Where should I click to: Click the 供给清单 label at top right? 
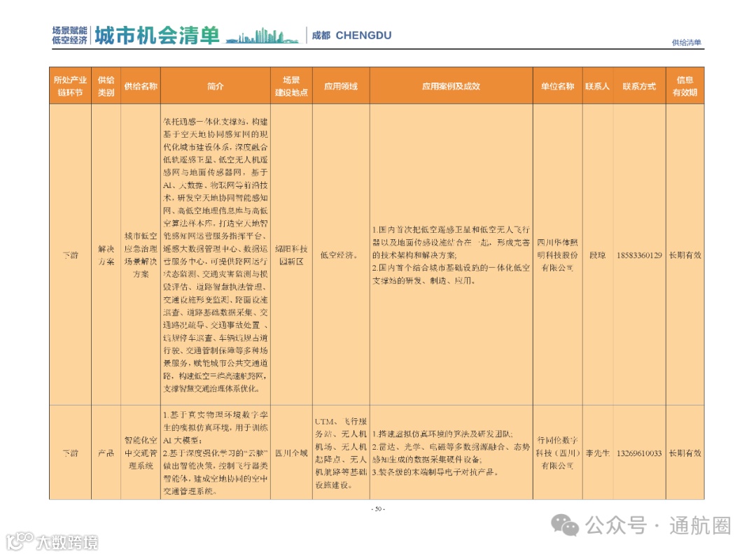tap(687, 43)
